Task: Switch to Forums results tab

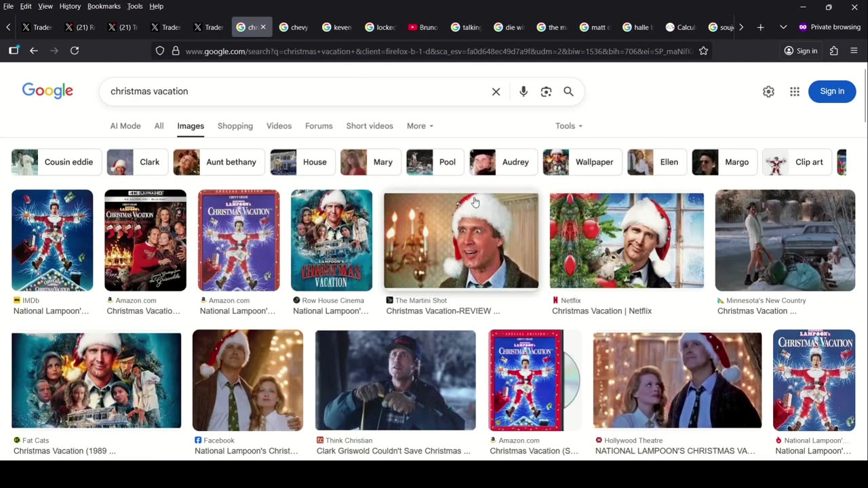Action: click(x=319, y=126)
